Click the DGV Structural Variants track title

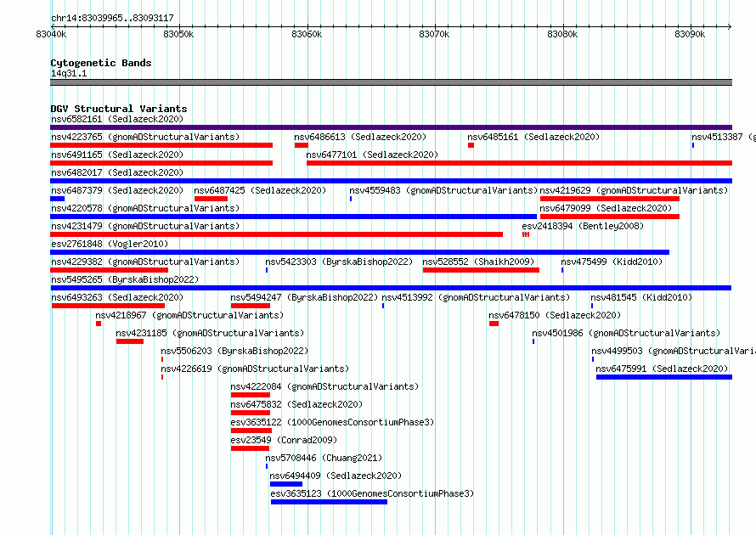pyautogui.click(x=119, y=109)
